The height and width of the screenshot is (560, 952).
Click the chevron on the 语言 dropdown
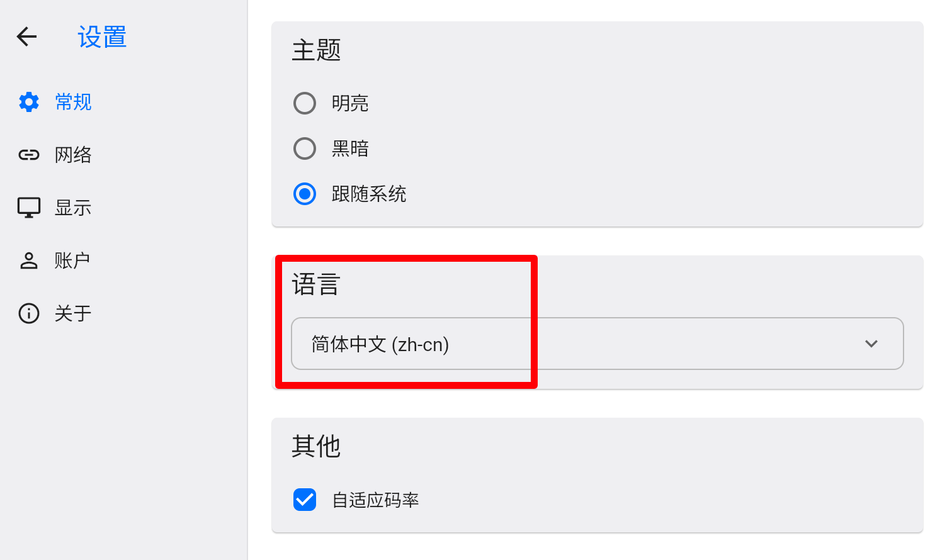point(871,344)
